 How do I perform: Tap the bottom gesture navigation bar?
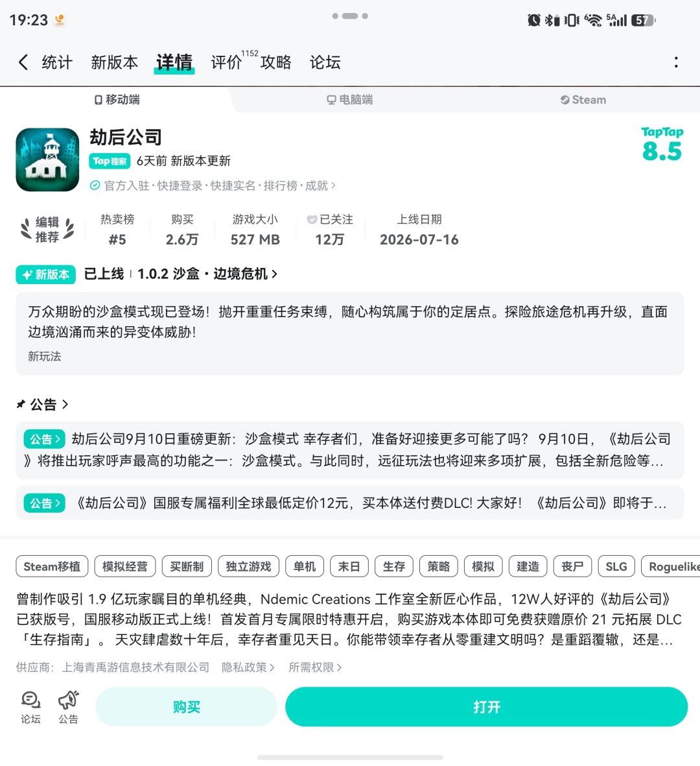click(350, 758)
